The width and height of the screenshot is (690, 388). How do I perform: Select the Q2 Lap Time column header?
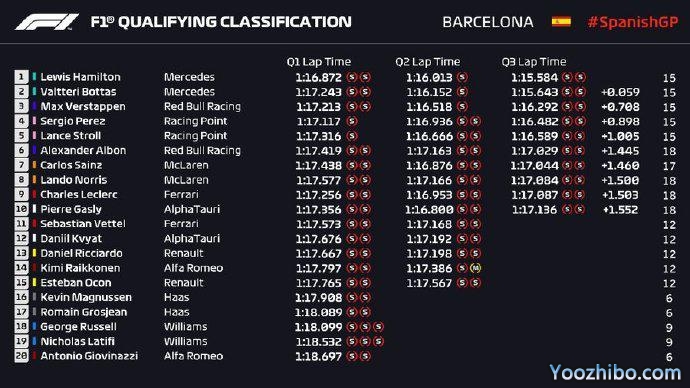pyautogui.click(x=427, y=62)
